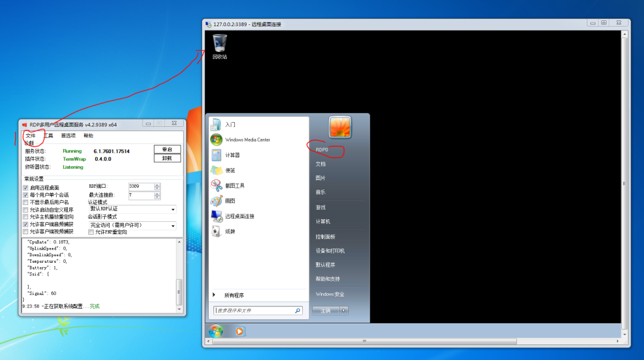
Task: Open 入门 Getting Started icon in Start menu
Action: 216,125
